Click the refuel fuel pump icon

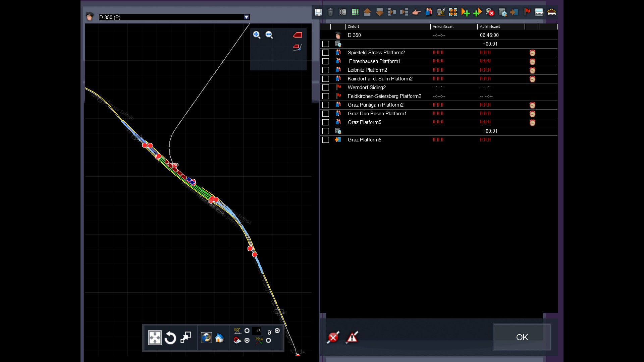(441, 12)
